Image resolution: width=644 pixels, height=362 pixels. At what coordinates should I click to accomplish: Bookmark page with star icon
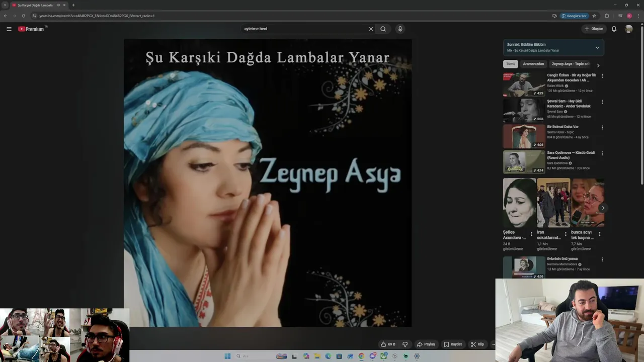[594, 16]
